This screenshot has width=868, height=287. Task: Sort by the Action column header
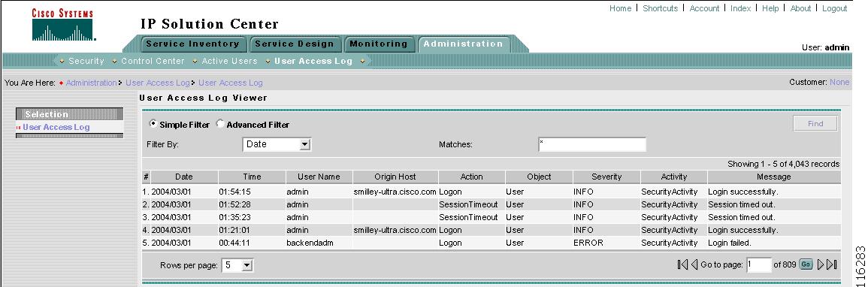(x=472, y=177)
